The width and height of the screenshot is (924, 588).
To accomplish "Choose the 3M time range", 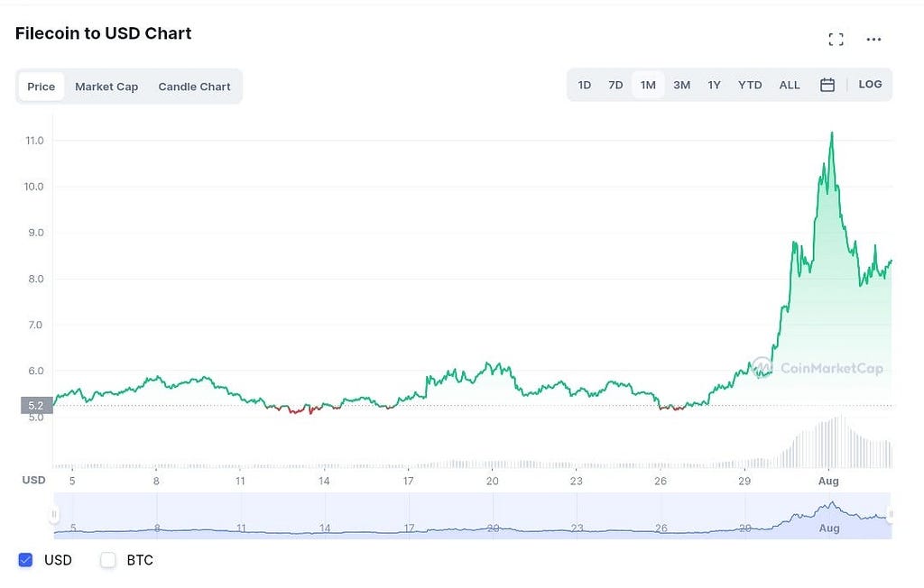I will 681,85.
